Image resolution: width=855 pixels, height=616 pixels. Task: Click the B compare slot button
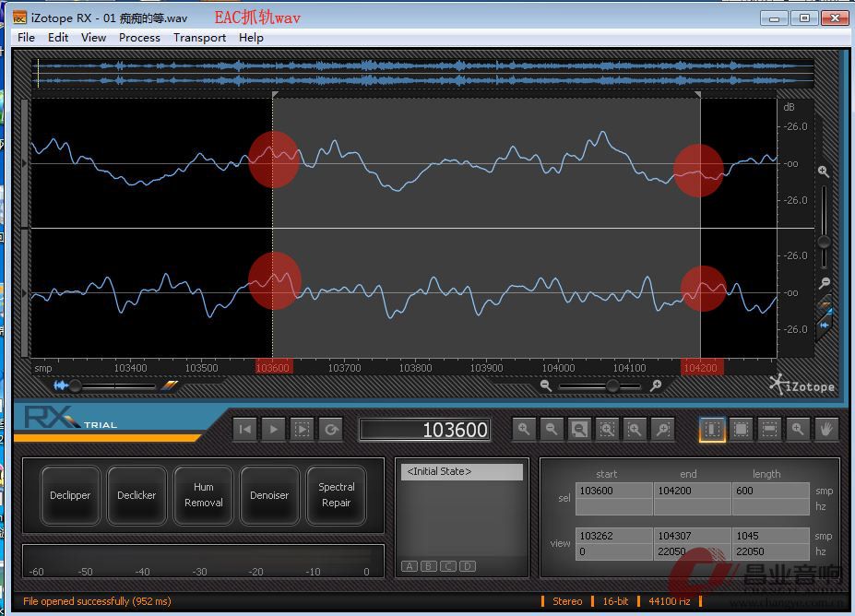pyautogui.click(x=429, y=566)
